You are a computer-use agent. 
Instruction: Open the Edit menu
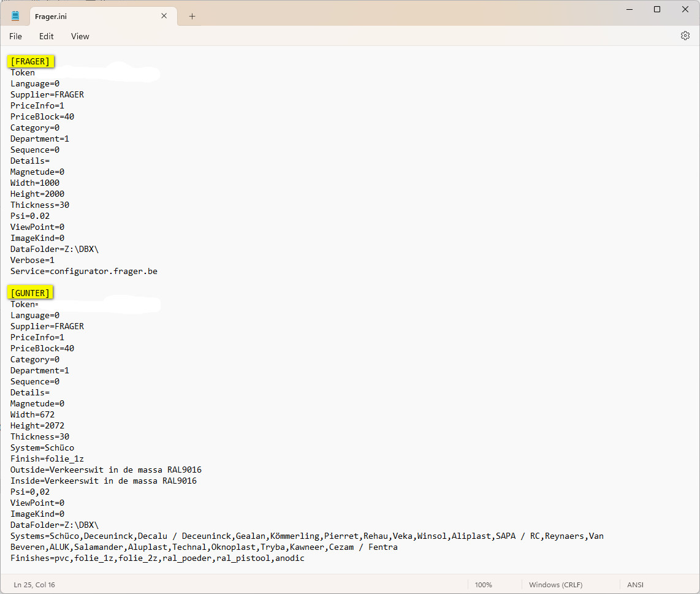pyautogui.click(x=47, y=36)
